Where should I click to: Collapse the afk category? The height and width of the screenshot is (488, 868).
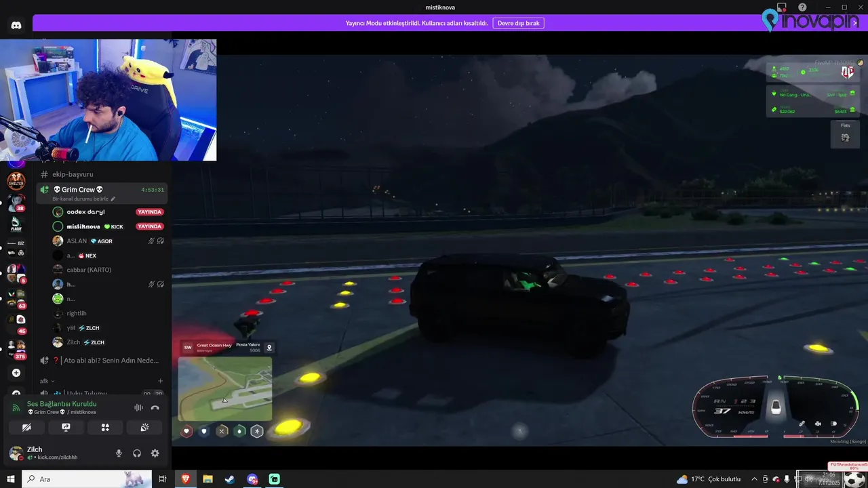point(47,381)
